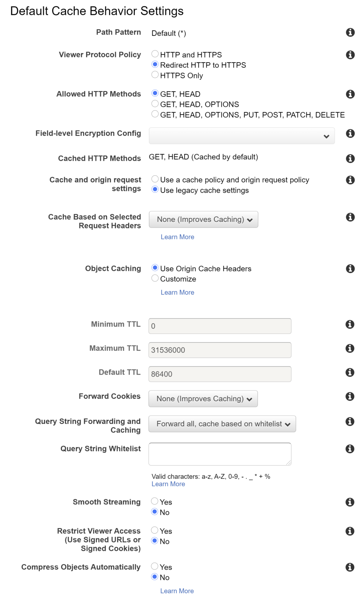
Task: Click the Path Pattern info icon
Action: 350,32
